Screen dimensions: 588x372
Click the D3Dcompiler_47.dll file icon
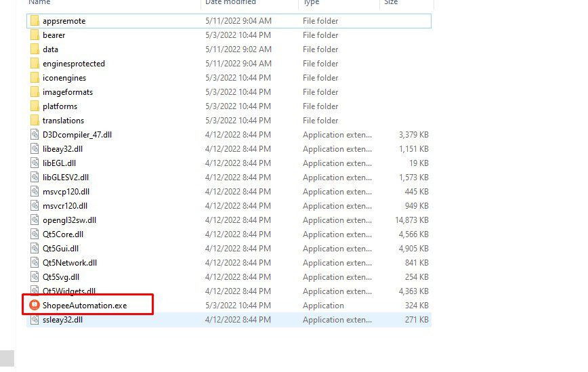pos(35,135)
